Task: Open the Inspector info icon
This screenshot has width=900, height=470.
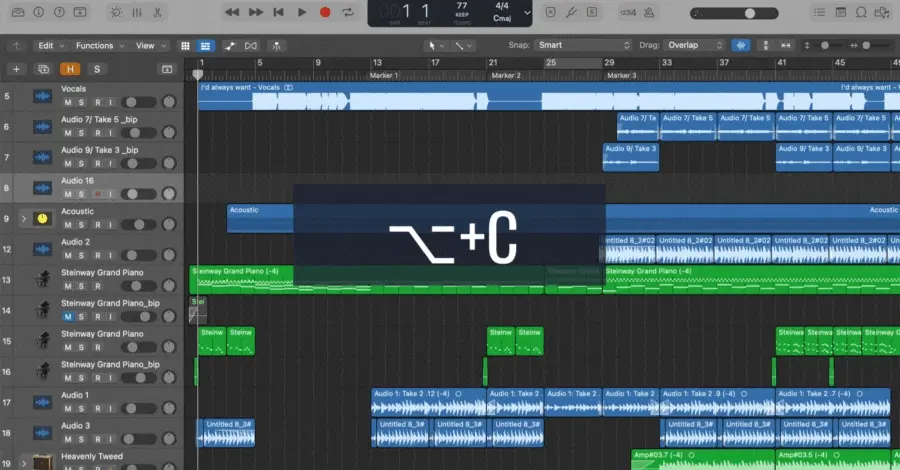Action: (x=38, y=12)
